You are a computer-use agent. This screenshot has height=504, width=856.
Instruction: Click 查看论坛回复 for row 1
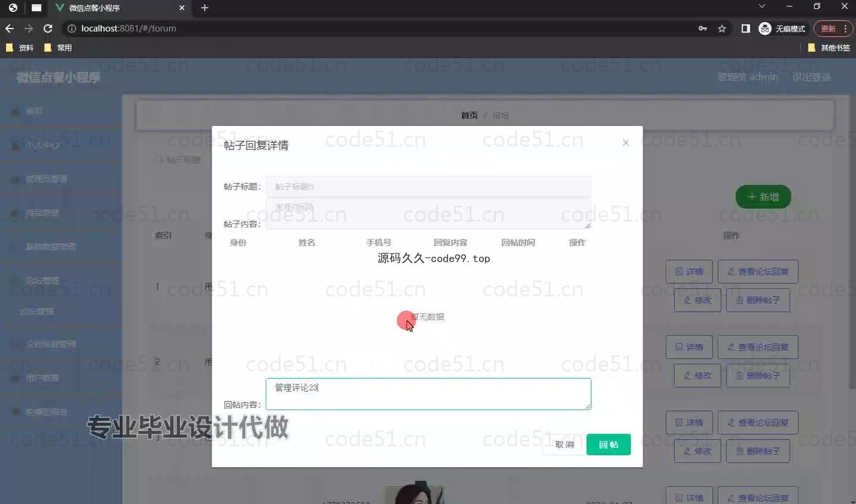(758, 272)
